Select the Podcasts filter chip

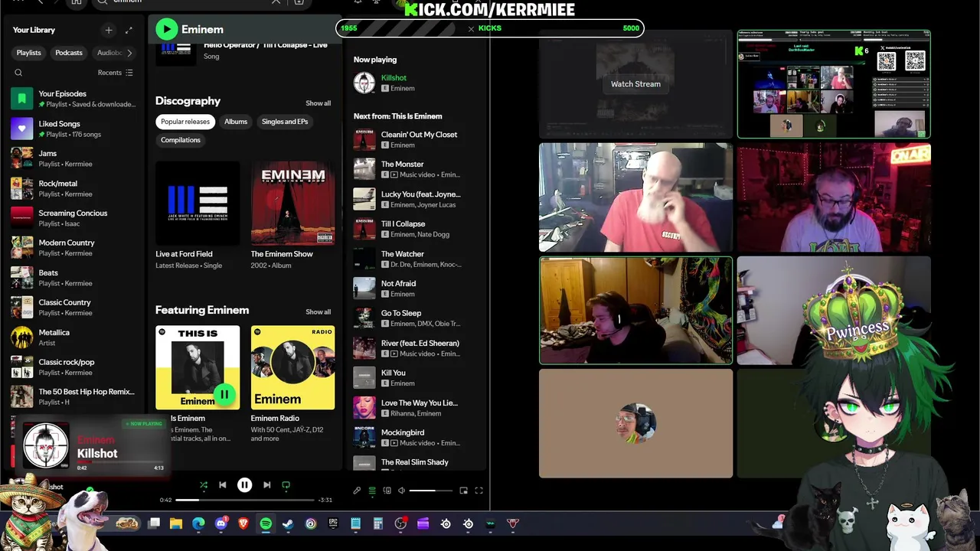click(x=68, y=53)
